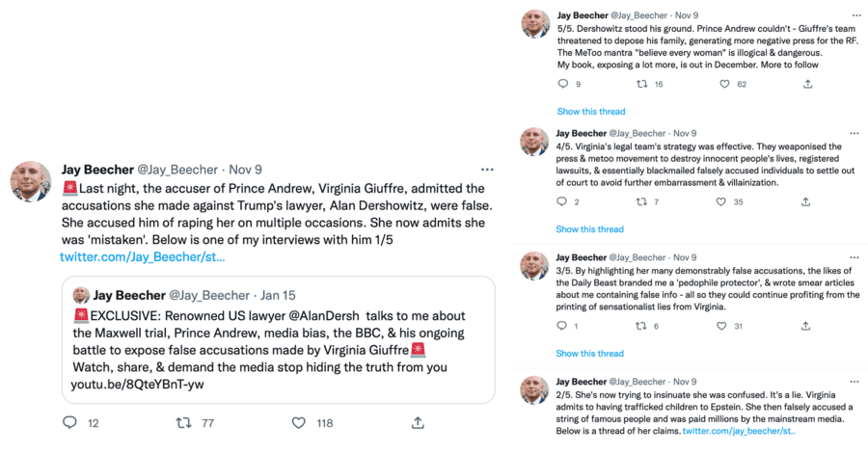Screen dimensions: 868x454
Task: Like the 3/5 Daily Beast tweet
Action: pos(725,326)
